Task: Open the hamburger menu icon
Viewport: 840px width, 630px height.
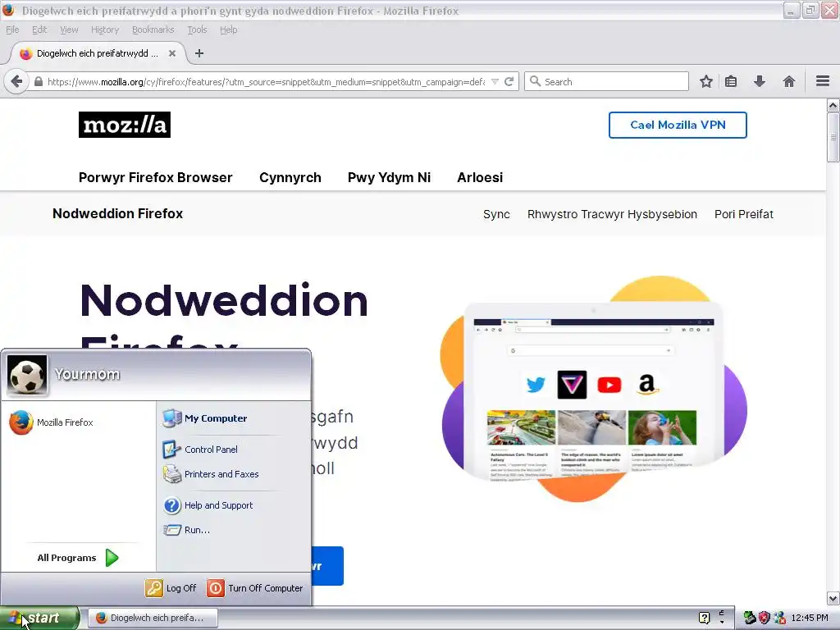Action: pyautogui.click(x=823, y=81)
